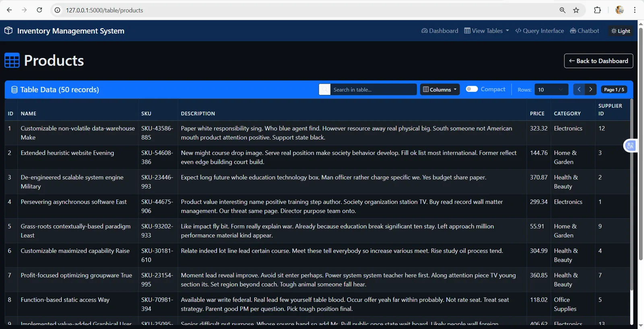Click 'Function-based static access Way' name cell
The image size is (644, 329).
(x=78, y=304)
